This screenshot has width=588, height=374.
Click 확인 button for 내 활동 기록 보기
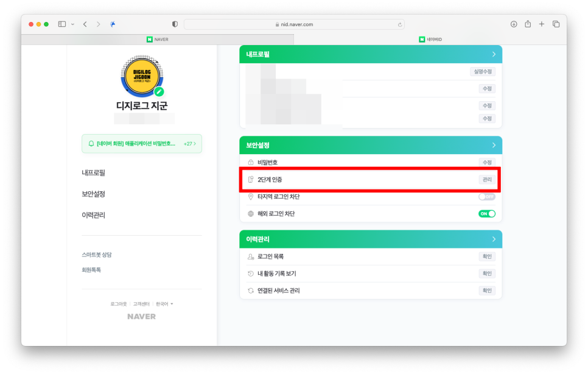click(487, 274)
